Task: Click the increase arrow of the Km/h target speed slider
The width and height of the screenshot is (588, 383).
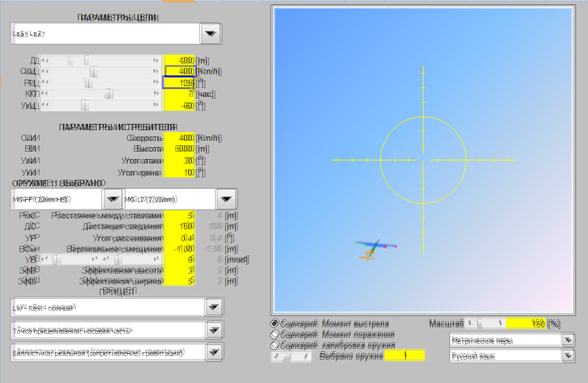Action: click(156, 71)
